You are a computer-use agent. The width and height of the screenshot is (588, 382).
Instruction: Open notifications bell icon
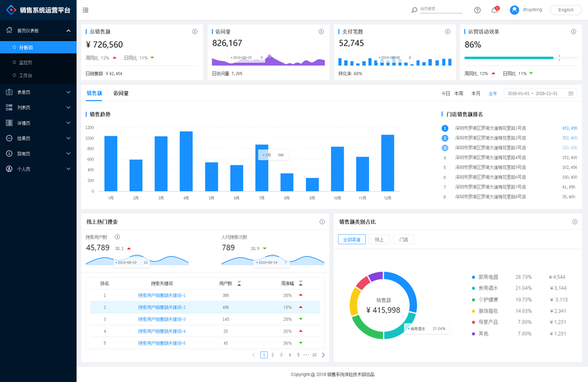point(494,10)
